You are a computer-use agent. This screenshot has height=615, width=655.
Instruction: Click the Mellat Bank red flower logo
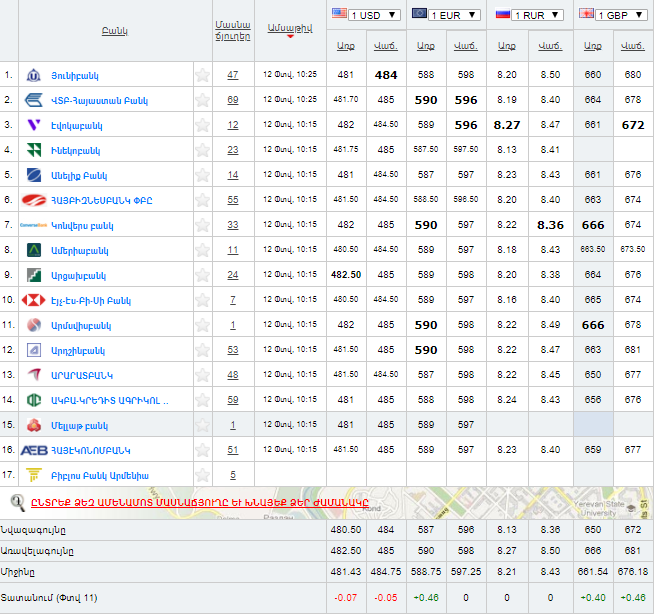click(34, 425)
